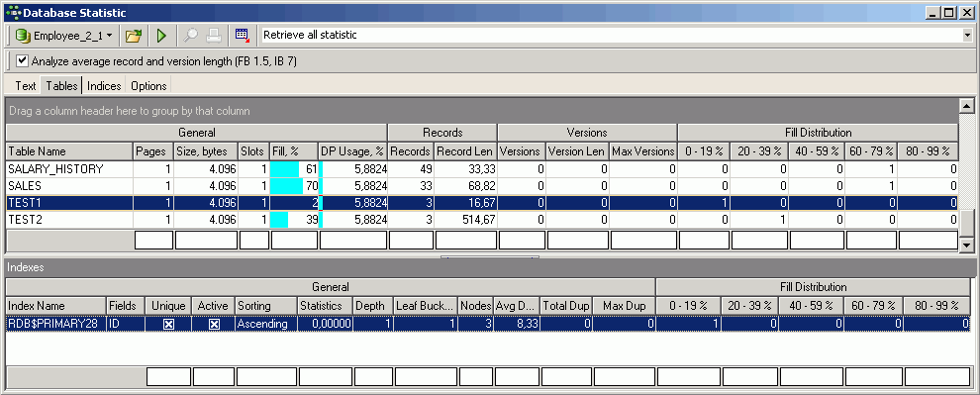
Task: Select the TEST2 table row
Action: tap(482, 220)
